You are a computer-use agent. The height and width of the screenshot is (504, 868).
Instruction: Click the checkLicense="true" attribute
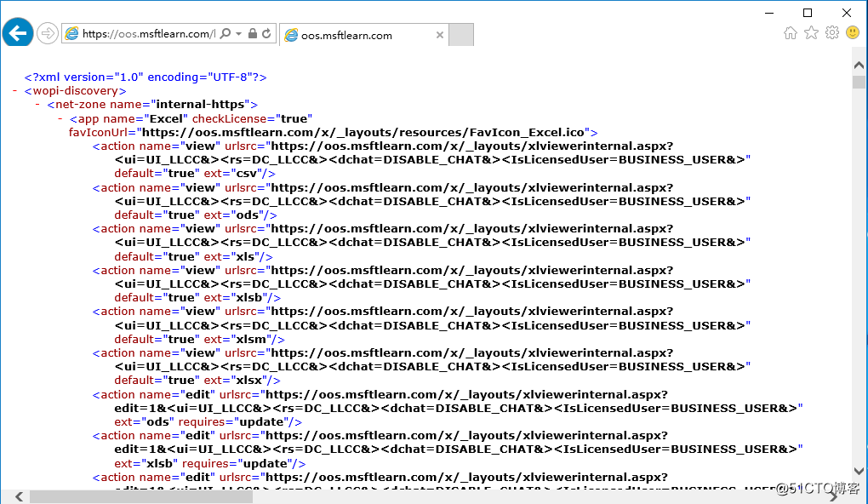coord(252,118)
